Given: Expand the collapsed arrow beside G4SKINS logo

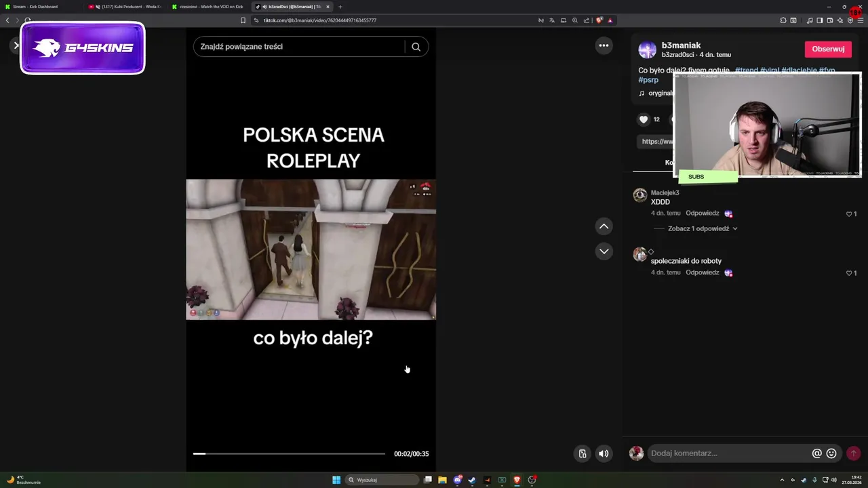Looking at the screenshot, I should point(16,45).
